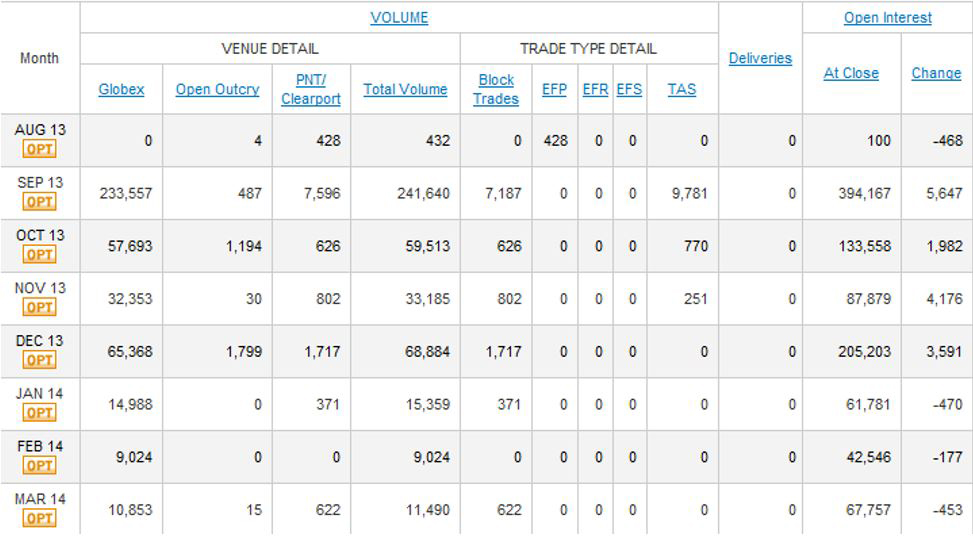The width and height of the screenshot is (973, 538).
Task: Click the TAS column link
Action: pyautogui.click(x=681, y=89)
